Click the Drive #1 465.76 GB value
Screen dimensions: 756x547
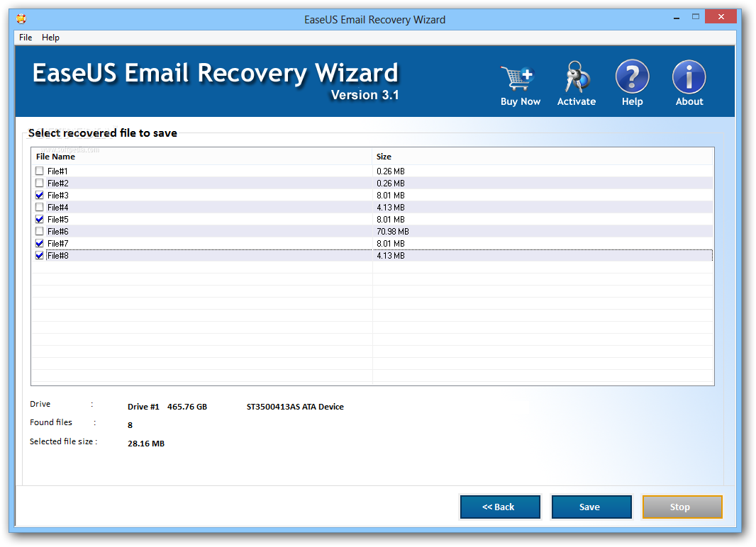[167, 407]
